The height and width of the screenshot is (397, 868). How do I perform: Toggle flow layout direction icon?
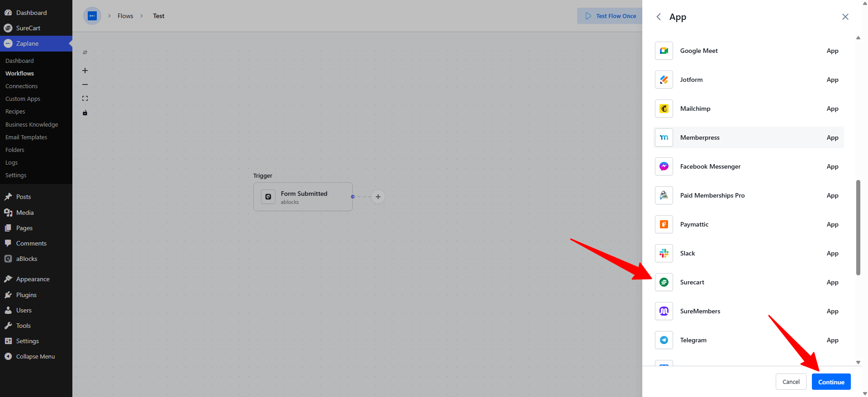(x=85, y=52)
